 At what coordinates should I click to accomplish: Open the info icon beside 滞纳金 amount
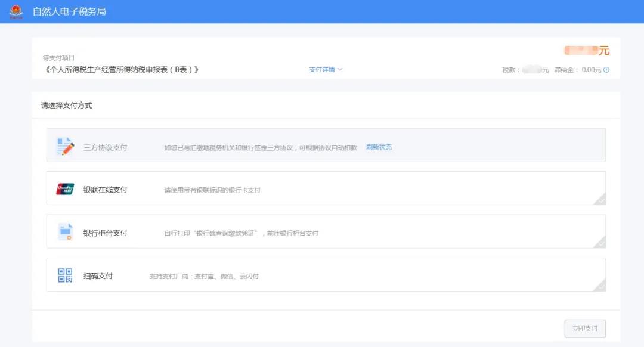pyautogui.click(x=606, y=70)
